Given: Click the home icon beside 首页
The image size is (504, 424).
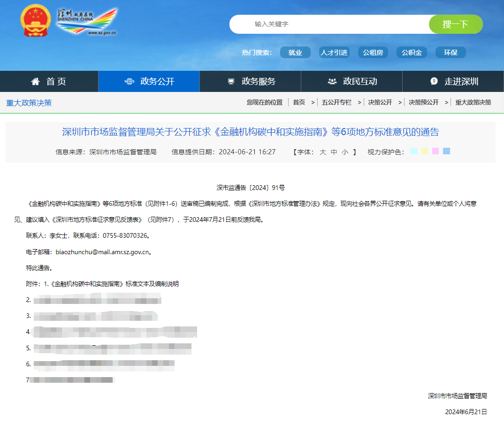Looking at the screenshot, I should [x=35, y=81].
